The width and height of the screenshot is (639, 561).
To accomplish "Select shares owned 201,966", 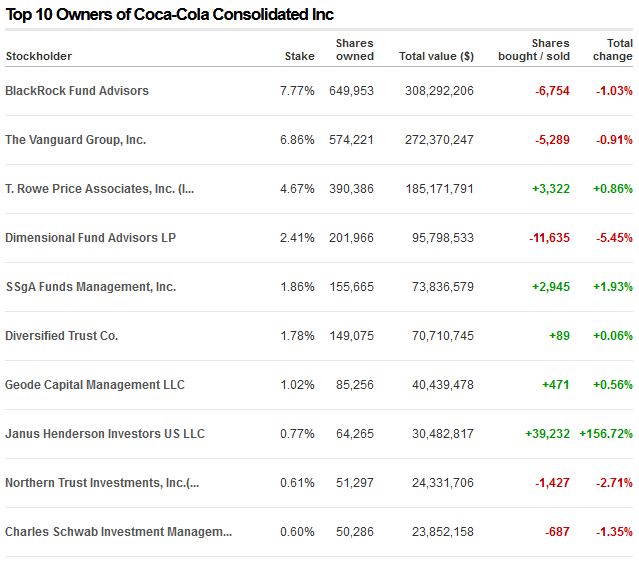I will point(351,238).
